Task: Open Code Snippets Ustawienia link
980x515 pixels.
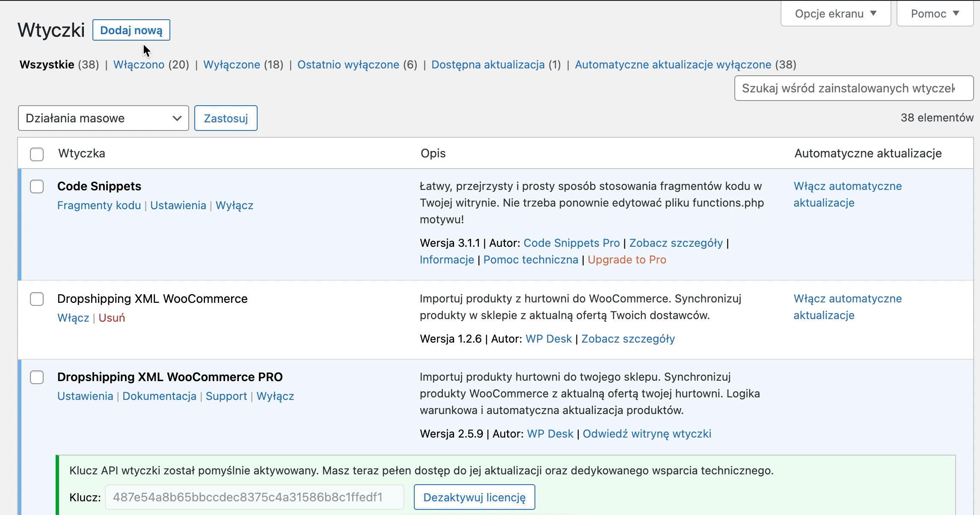Action: point(178,205)
